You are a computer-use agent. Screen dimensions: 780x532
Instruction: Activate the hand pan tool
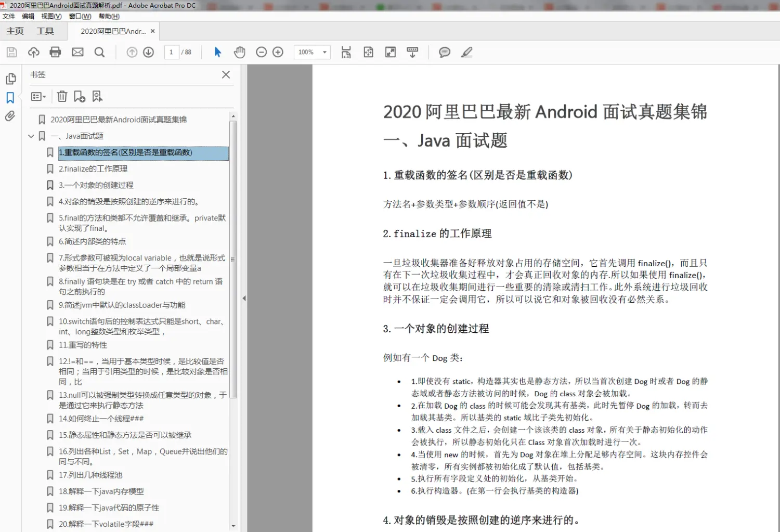tap(239, 52)
